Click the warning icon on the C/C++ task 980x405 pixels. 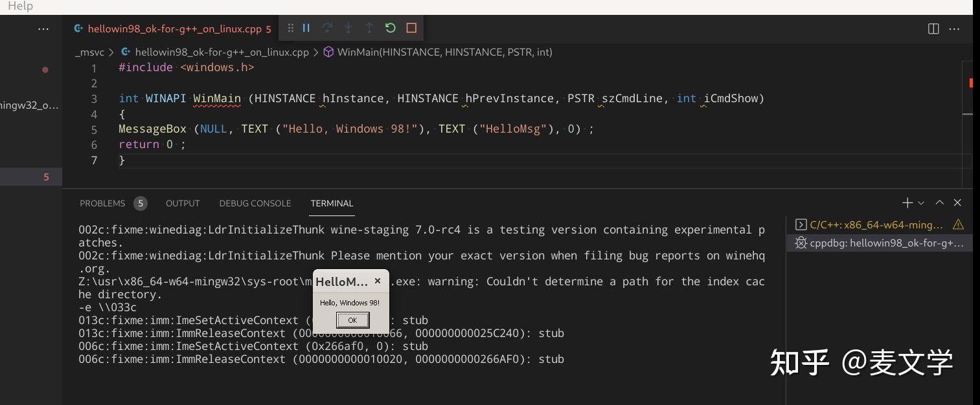pos(957,224)
